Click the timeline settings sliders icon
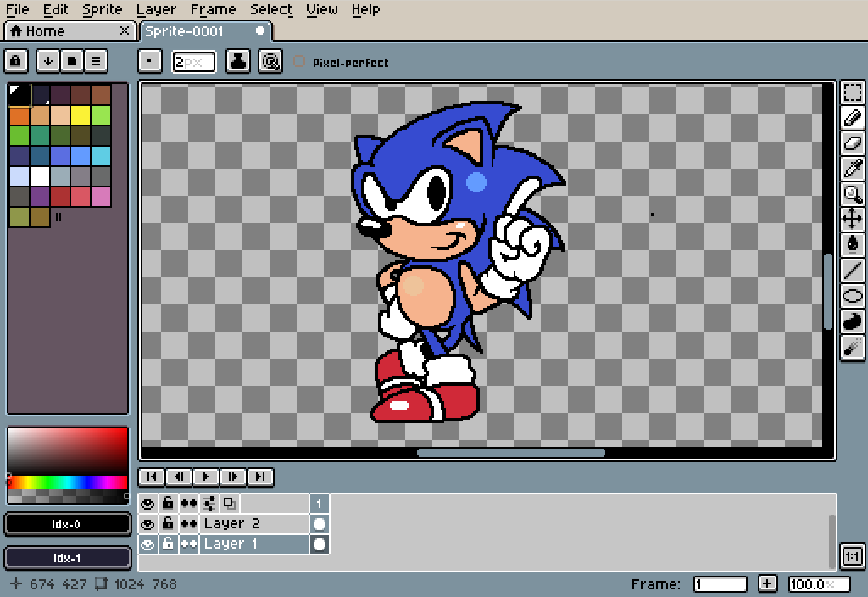The image size is (868, 597). (209, 504)
